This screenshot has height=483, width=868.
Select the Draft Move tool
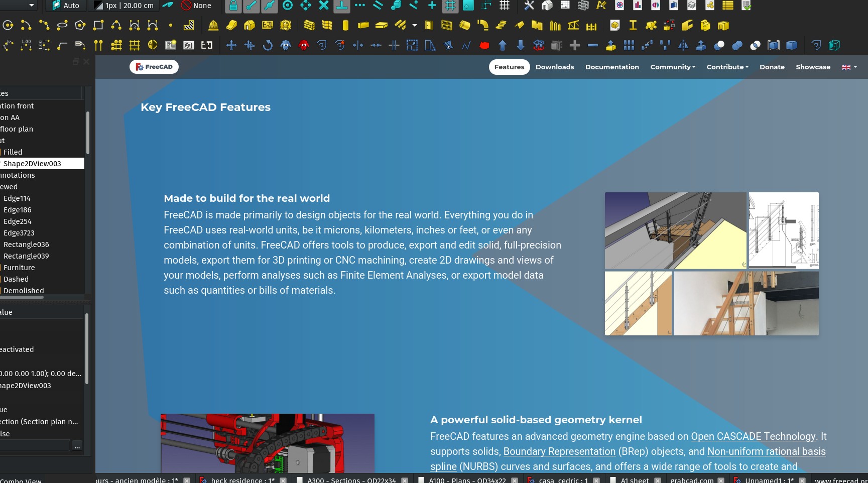(230, 45)
